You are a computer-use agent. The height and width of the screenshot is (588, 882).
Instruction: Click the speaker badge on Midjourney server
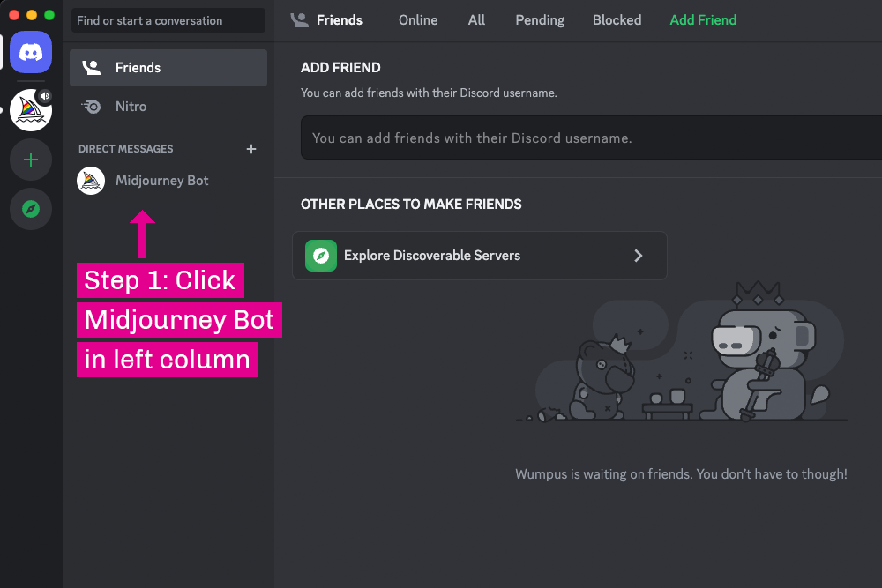pyautogui.click(x=44, y=96)
